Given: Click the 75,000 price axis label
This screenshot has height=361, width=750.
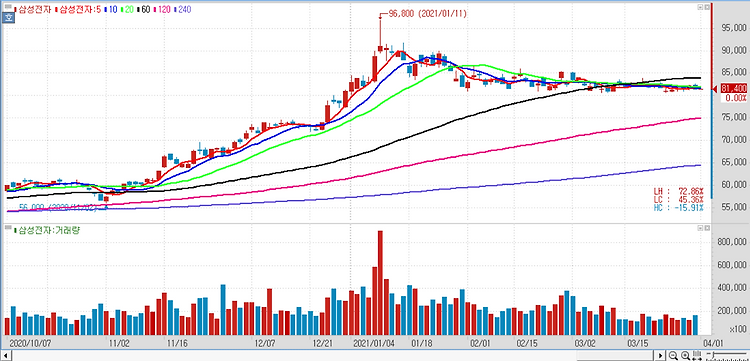Looking at the screenshot, I should (734, 117).
